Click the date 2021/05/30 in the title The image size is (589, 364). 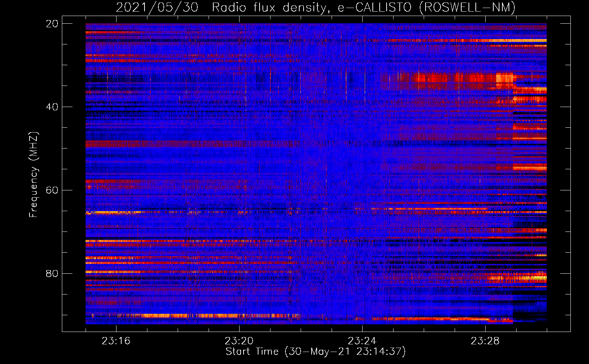coord(157,7)
